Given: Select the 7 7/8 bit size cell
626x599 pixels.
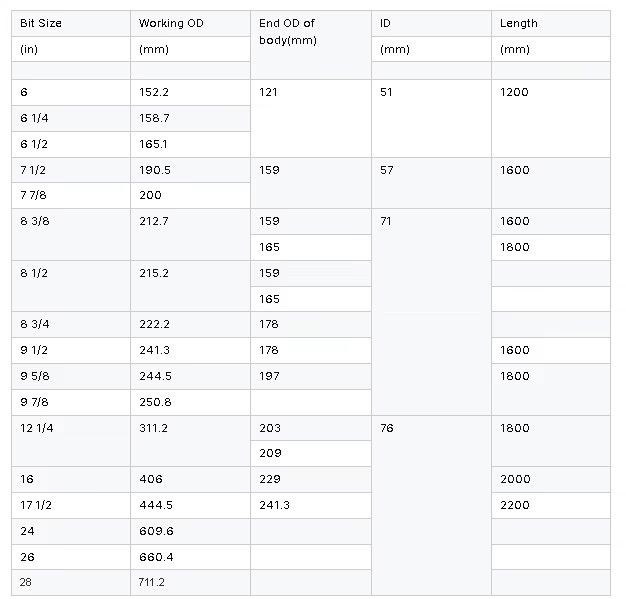Looking at the screenshot, I should [x=71, y=196].
